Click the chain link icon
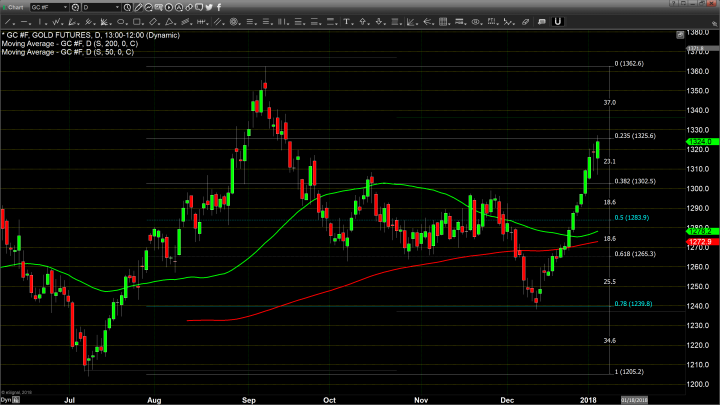 (x=188, y=7)
